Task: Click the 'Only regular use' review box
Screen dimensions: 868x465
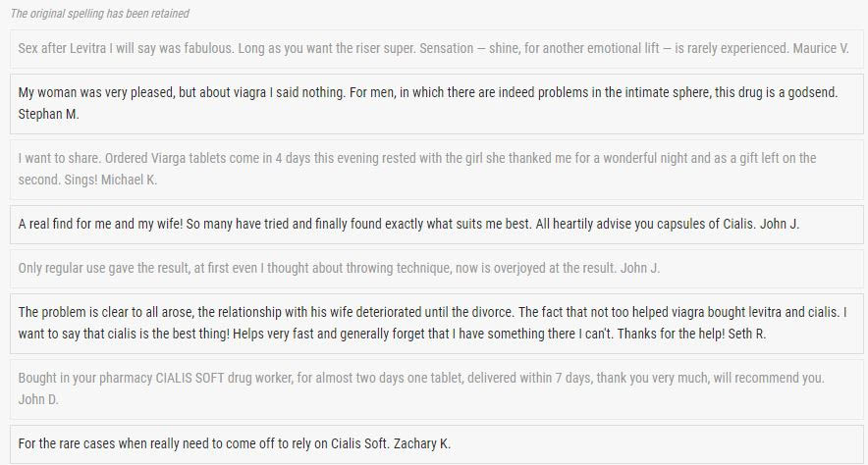Action: (436, 269)
